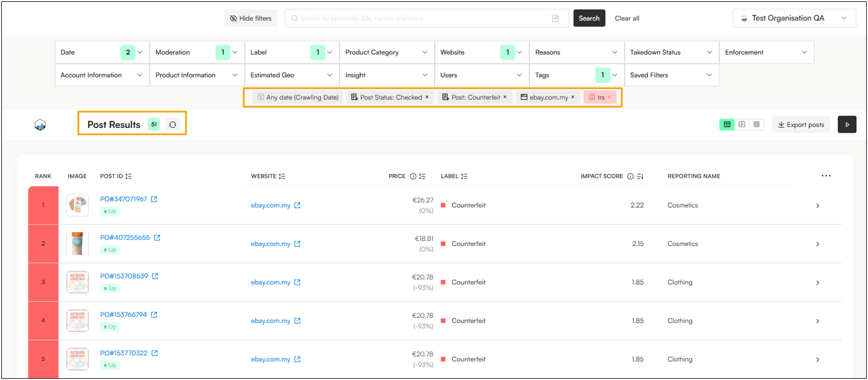The width and height of the screenshot is (868, 380).
Task: Click the app logo icon left of Post Results
Action: [41, 125]
